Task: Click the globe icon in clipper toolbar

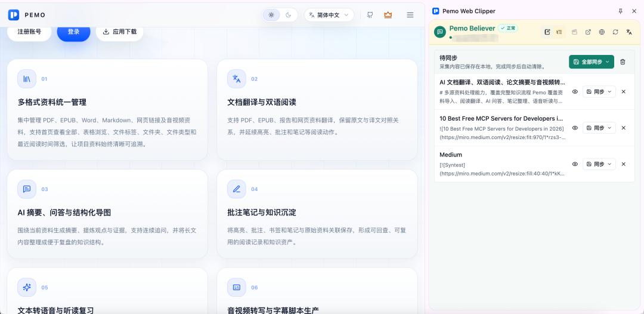Action: tap(602, 32)
